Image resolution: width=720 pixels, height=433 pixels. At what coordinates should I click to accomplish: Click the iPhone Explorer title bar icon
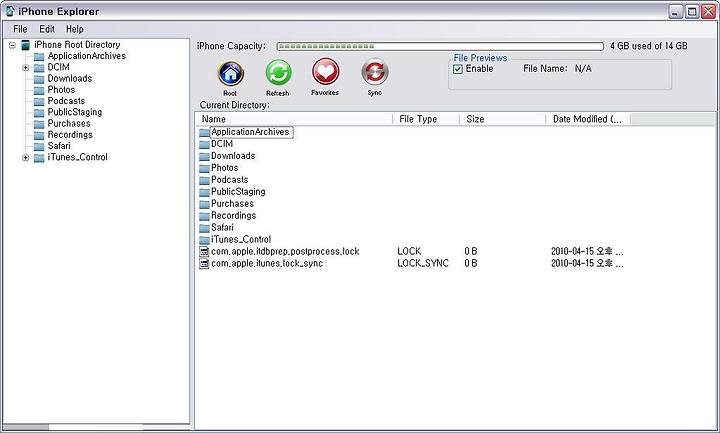(x=10, y=11)
